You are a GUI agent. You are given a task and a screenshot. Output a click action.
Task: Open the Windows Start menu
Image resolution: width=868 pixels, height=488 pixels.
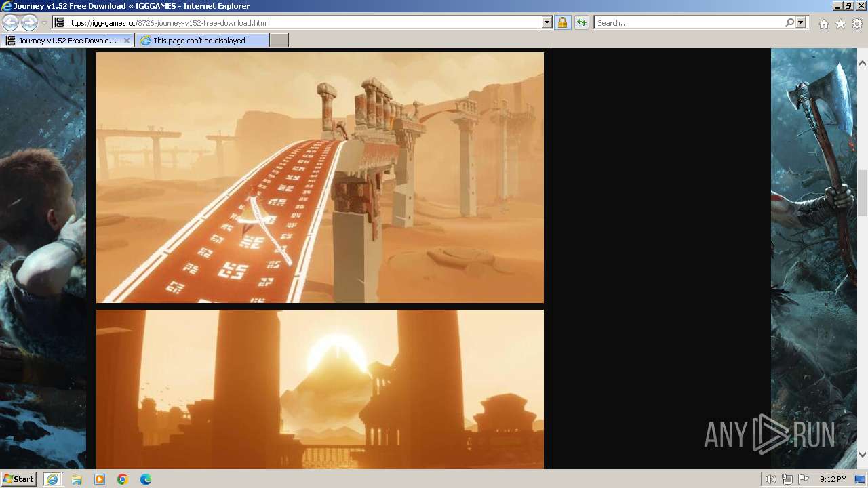coord(19,479)
